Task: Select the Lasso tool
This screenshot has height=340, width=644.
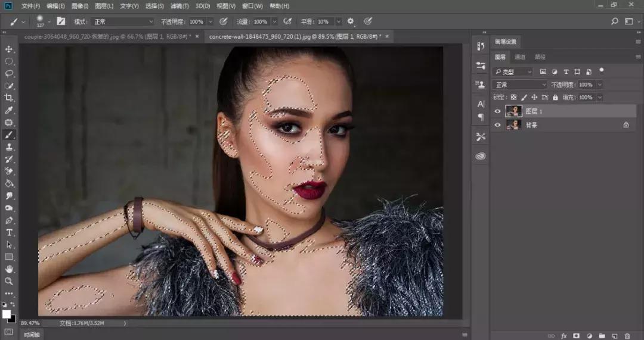Action: coord(9,73)
